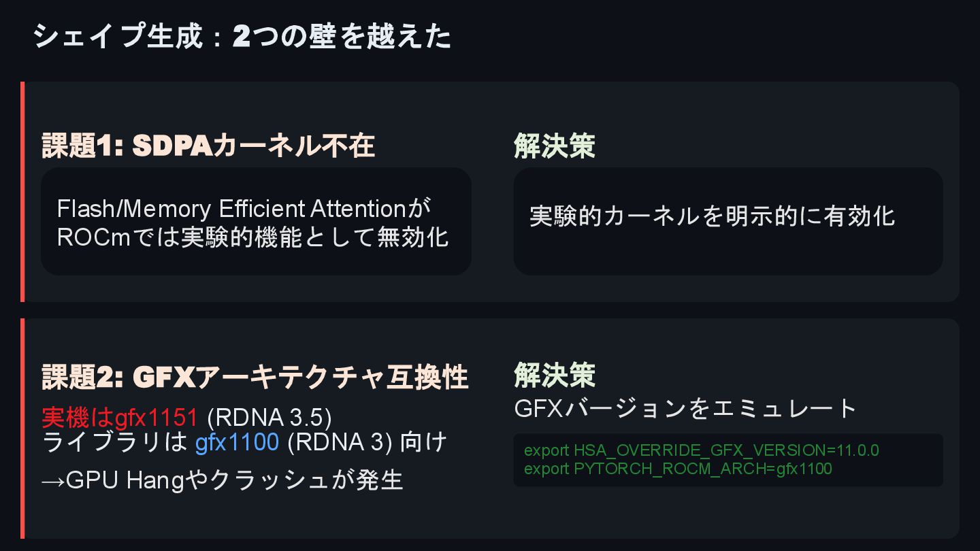Click the ライブラリは text
This screenshot has height=551, width=980.
click(x=114, y=442)
